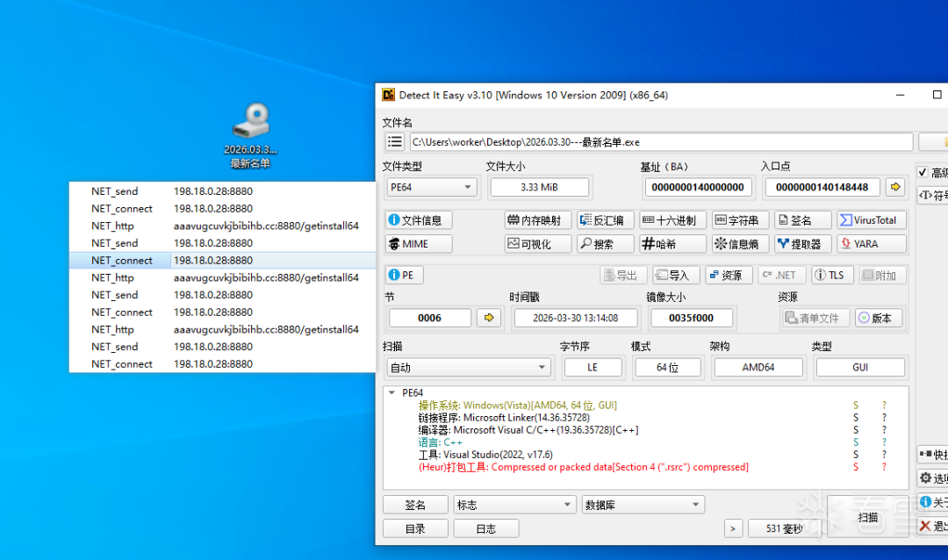Collapse the PE64 results tree node

(x=391, y=392)
